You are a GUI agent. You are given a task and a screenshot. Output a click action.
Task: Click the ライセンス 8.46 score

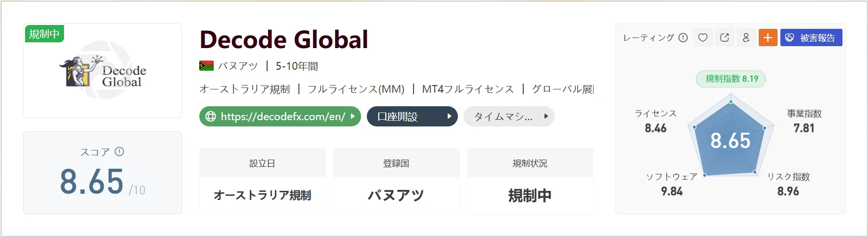pyautogui.click(x=656, y=121)
